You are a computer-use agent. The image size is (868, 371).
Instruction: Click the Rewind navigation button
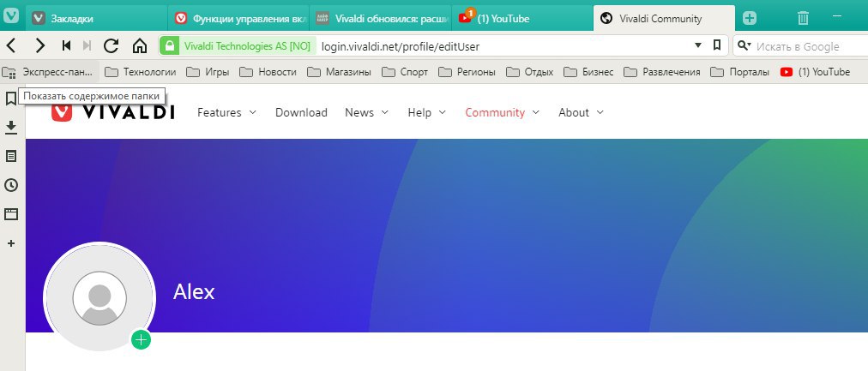pyautogui.click(x=66, y=46)
